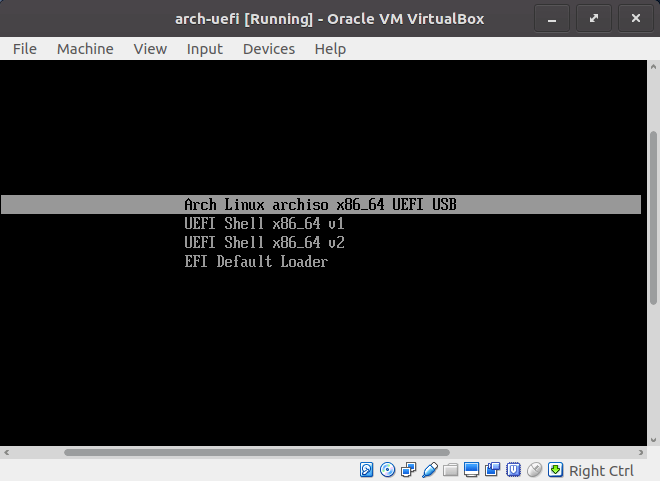Expand the Input menu

click(204, 48)
